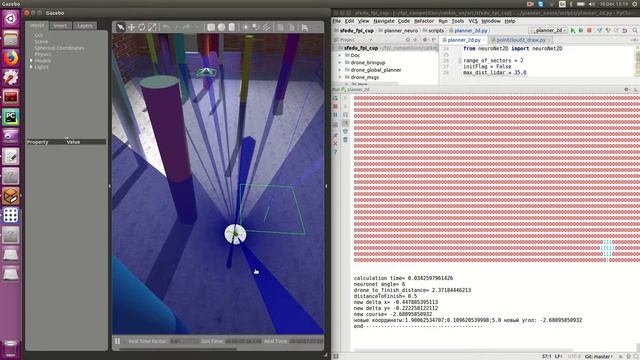The image size is (640, 360).
Task: Open the VCS menu
Action: click(x=473, y=21)
